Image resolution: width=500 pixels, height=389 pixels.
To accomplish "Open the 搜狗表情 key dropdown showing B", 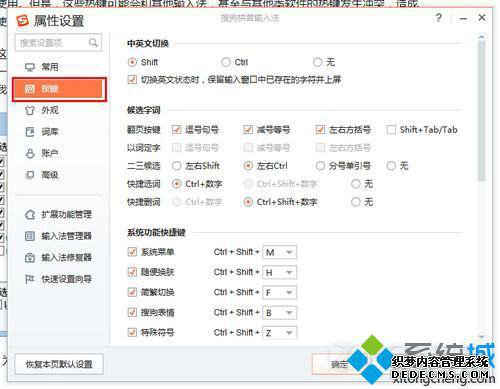I will pyautogui.click(x=280, y=313).
